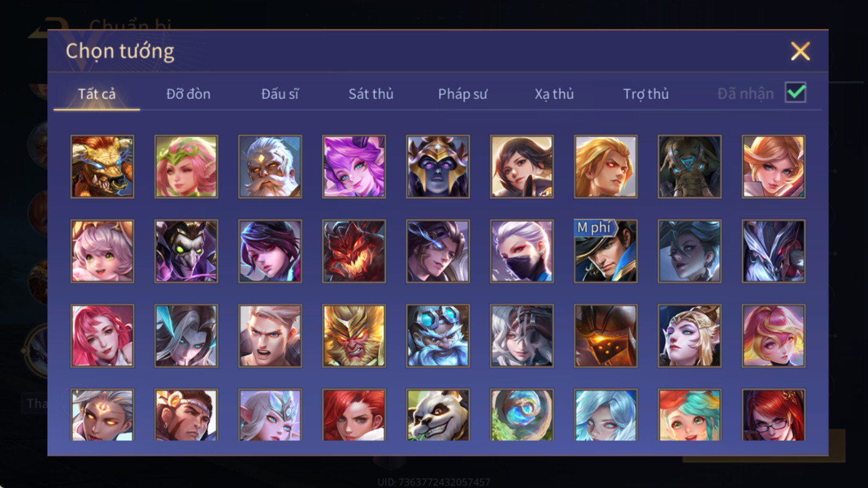
Task: Show the Pháp sư hero list
Action: 463,94
